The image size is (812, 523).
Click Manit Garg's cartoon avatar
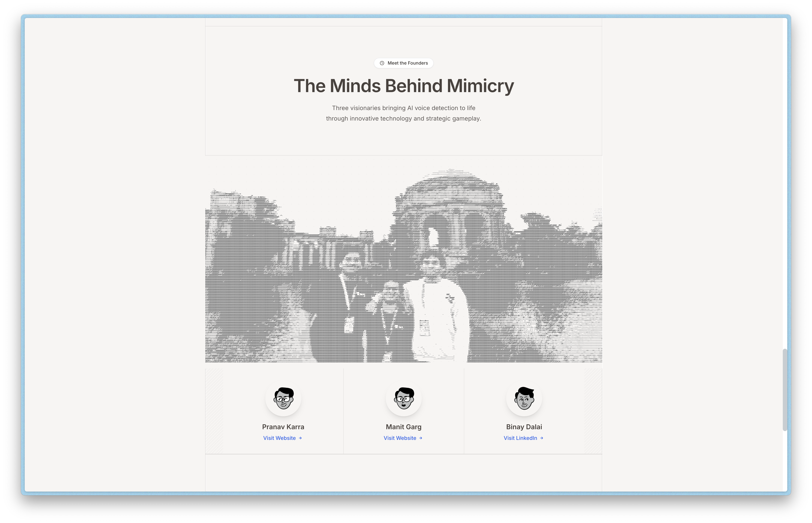[404, 398]
